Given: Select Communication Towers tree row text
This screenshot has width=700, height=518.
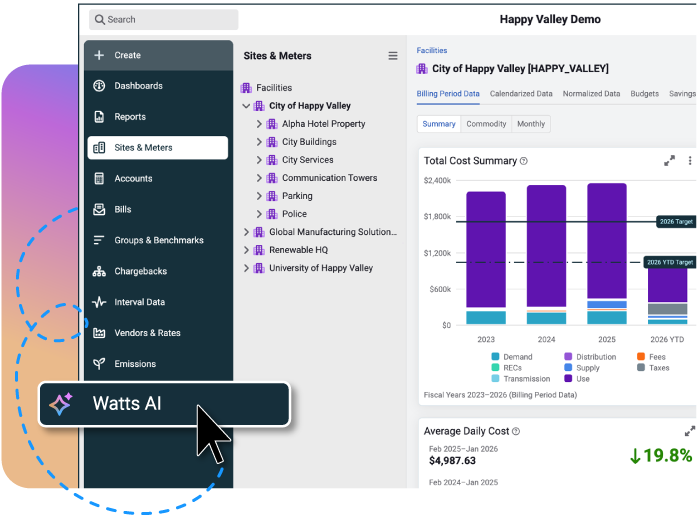Looking at the screenshot, I should pos(329,178).
